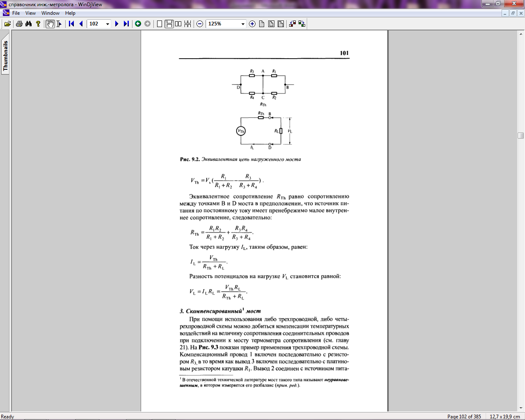Click the document icon beside the File menu
The image size is (525, 420).
(x=6, y=13)
